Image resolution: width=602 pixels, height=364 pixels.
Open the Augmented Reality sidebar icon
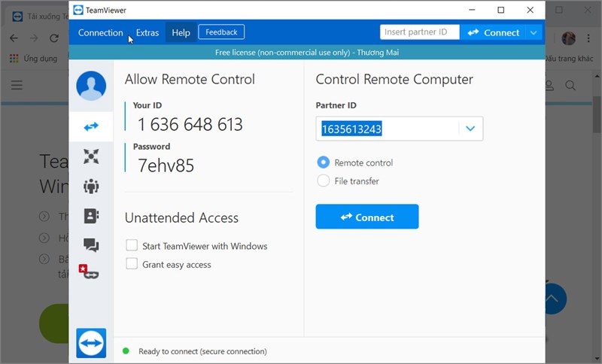click(90, 271)
